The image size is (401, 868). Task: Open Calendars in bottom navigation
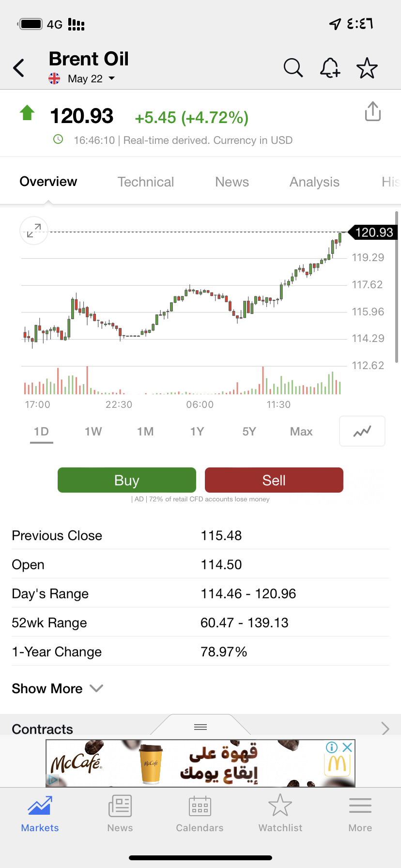tap(200, 813)
